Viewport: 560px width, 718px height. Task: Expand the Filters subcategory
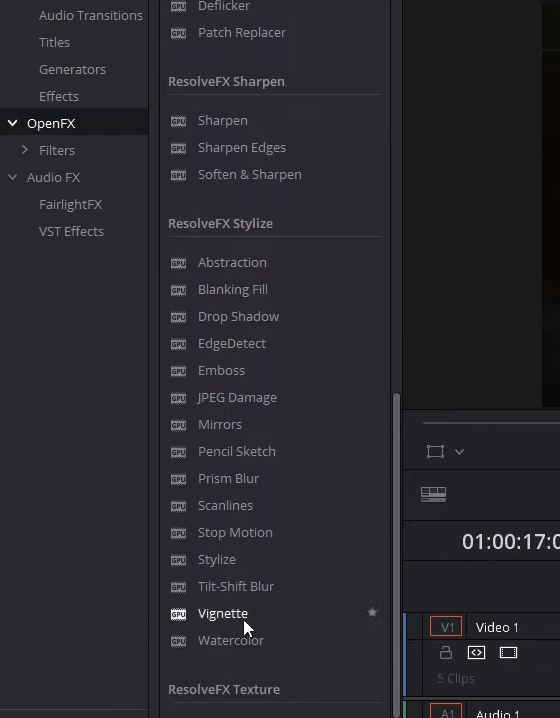pyautogui.click(x=25, y=150)
